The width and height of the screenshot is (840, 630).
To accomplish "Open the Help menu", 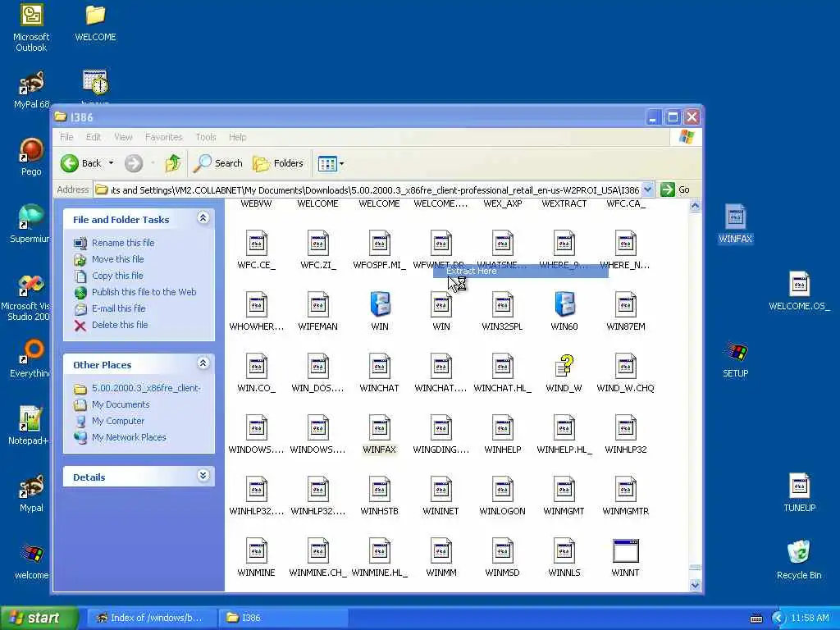I will (237, 137).
